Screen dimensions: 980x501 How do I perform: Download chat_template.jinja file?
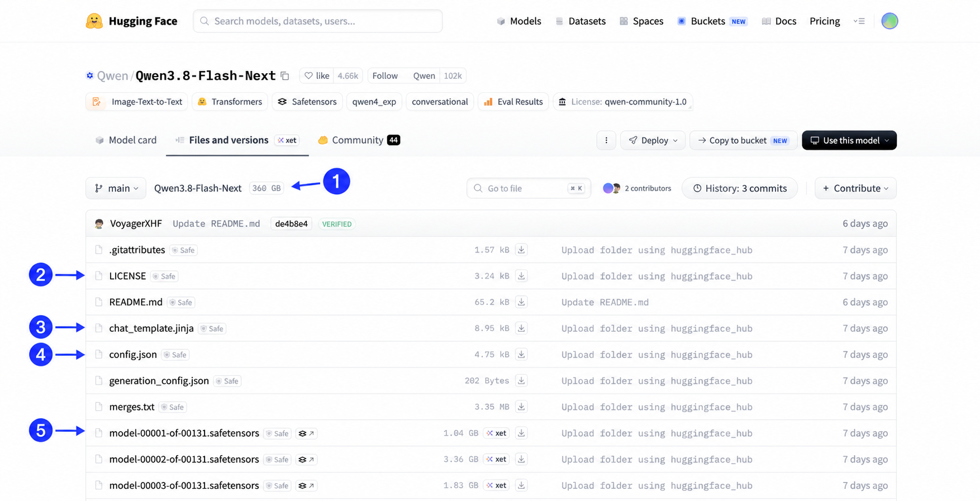pos(521,328)
